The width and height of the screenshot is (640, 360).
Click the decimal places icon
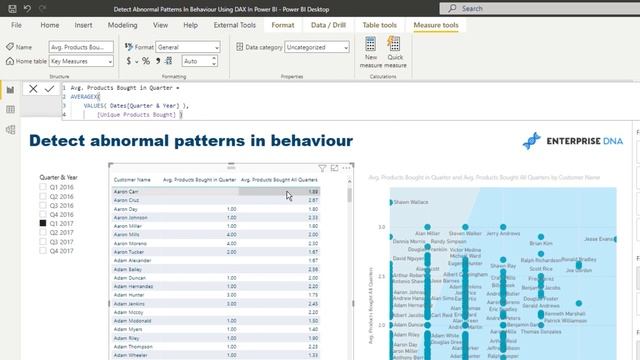point(169,61)
